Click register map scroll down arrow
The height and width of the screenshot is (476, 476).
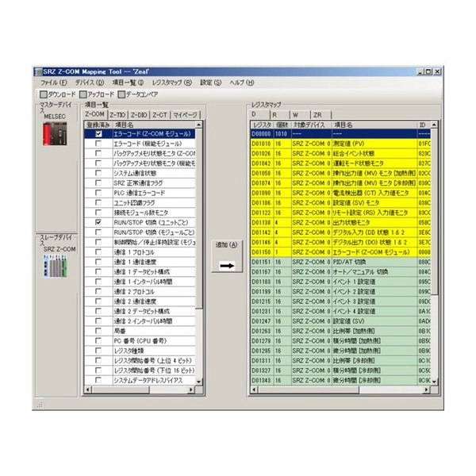pos(435,382)
